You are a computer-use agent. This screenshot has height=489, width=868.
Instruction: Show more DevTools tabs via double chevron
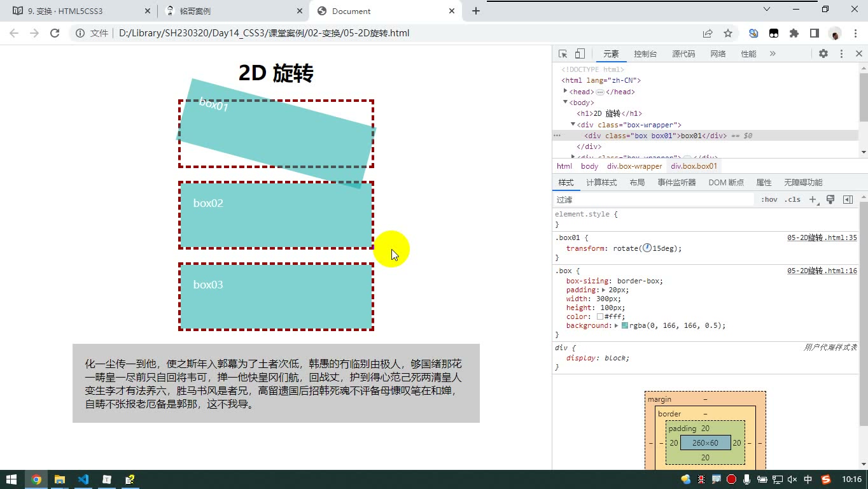[773, 54]
